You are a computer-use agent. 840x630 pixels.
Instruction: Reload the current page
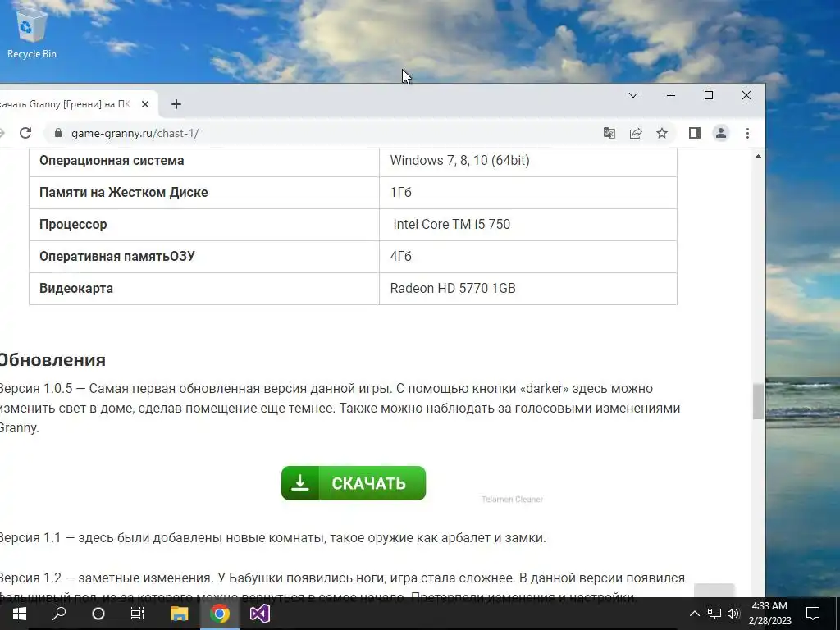tap(25, 133)
